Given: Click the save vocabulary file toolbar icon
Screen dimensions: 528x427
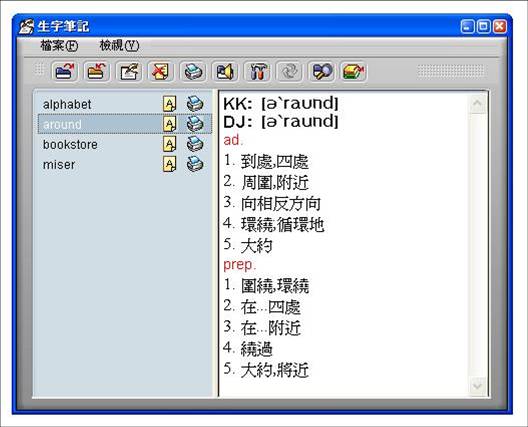Looking at the screenshot, I should pos(97,71).
